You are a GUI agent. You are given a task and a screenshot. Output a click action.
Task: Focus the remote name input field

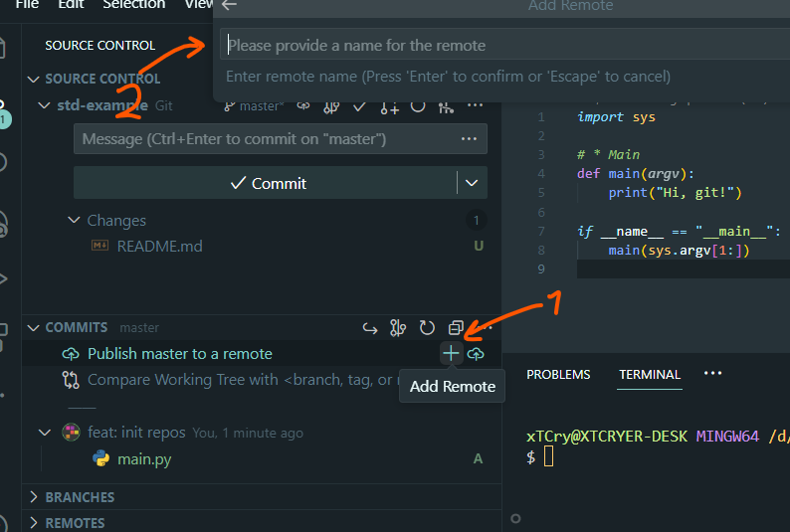point(497,45)
